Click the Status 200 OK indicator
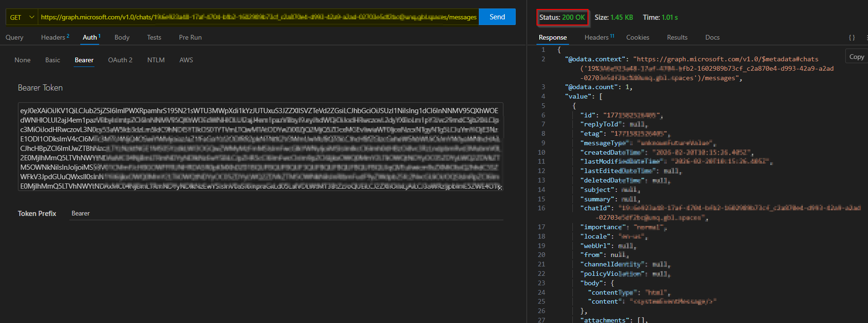The height and width of the screenshot is (323, 868). [x=562, y=17]
